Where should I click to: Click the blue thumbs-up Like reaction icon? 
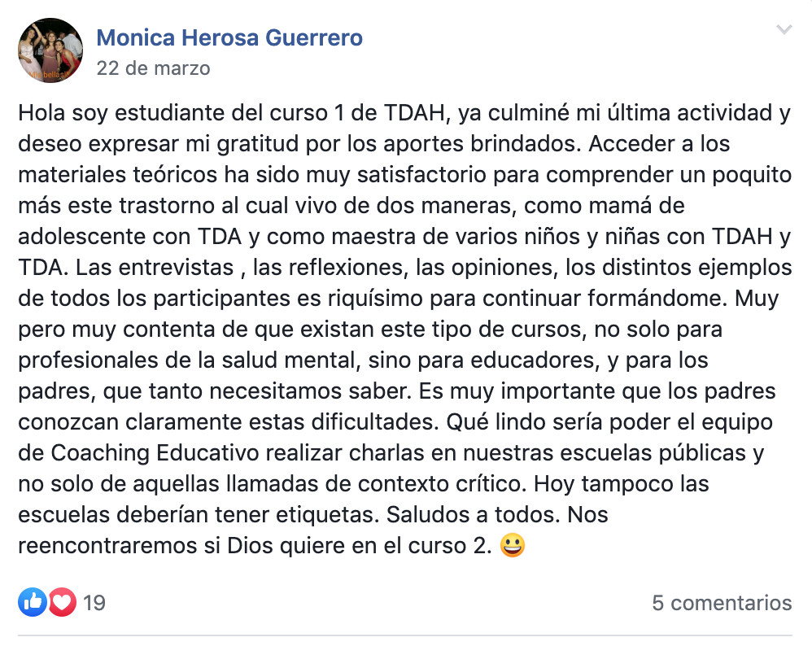click(33, 602)
